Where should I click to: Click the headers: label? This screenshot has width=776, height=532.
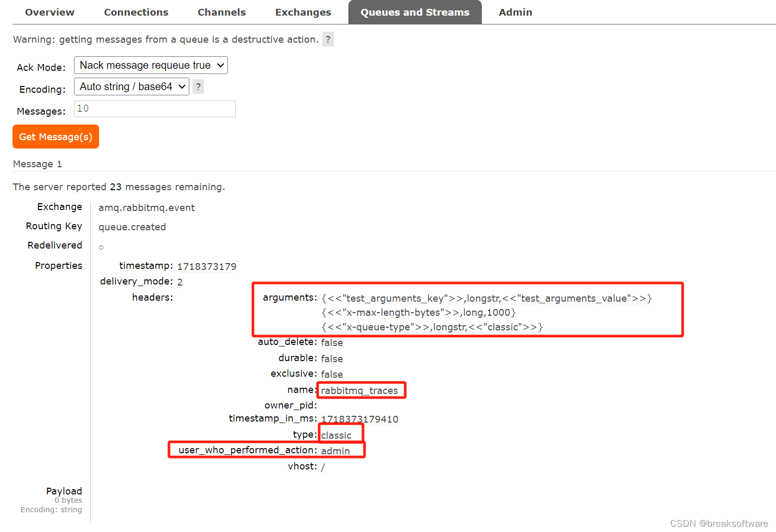(x=152, y=297)
